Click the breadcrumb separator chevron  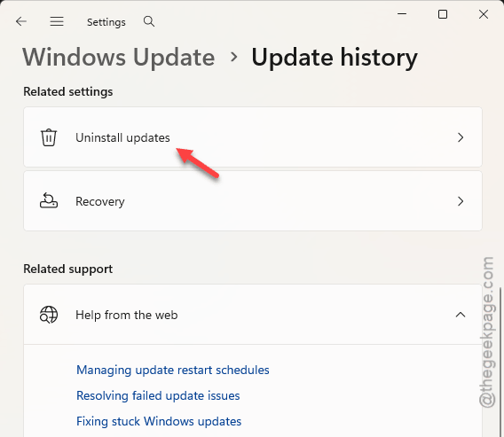click(234, 57)
